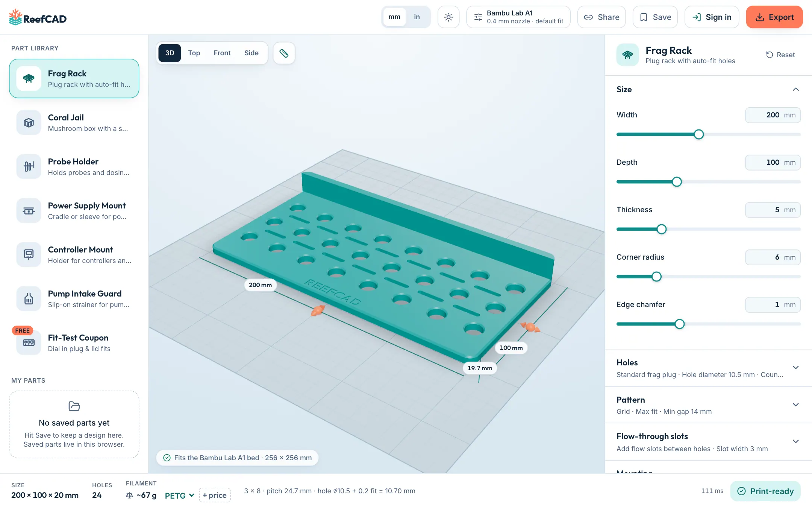The image size is (812, 508).
Task: Switch to the Front view
Action: (x=222, y=53)
